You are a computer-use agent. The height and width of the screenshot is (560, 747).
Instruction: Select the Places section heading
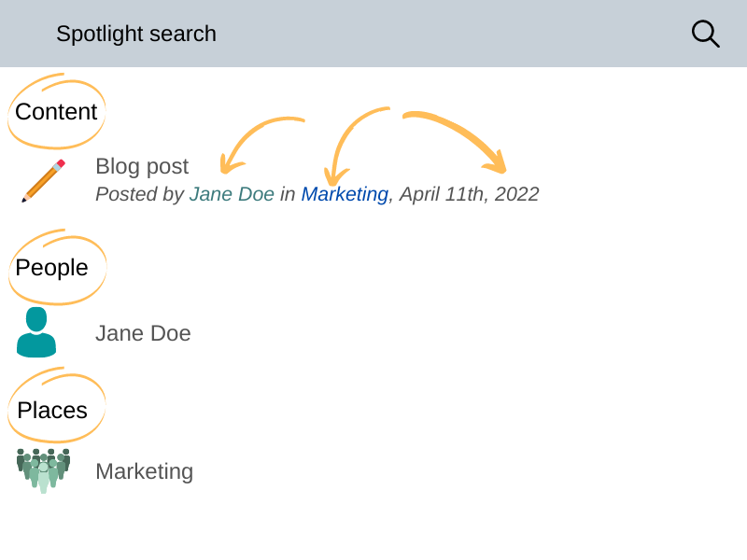tap(52, 411)
